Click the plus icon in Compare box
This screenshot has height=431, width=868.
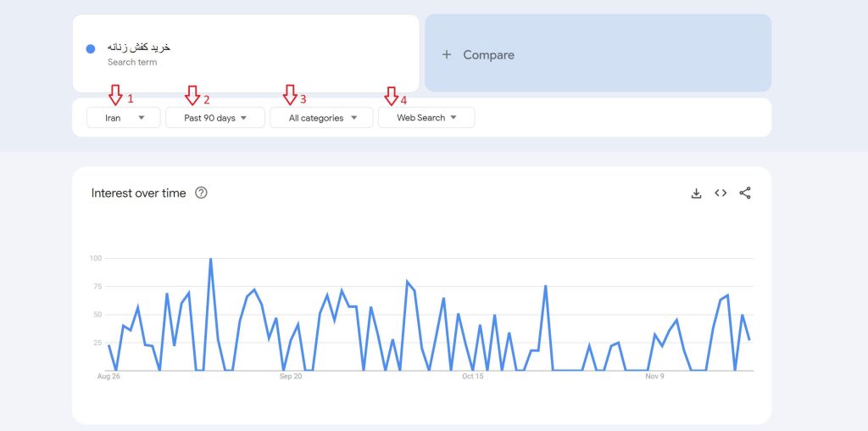447,55
